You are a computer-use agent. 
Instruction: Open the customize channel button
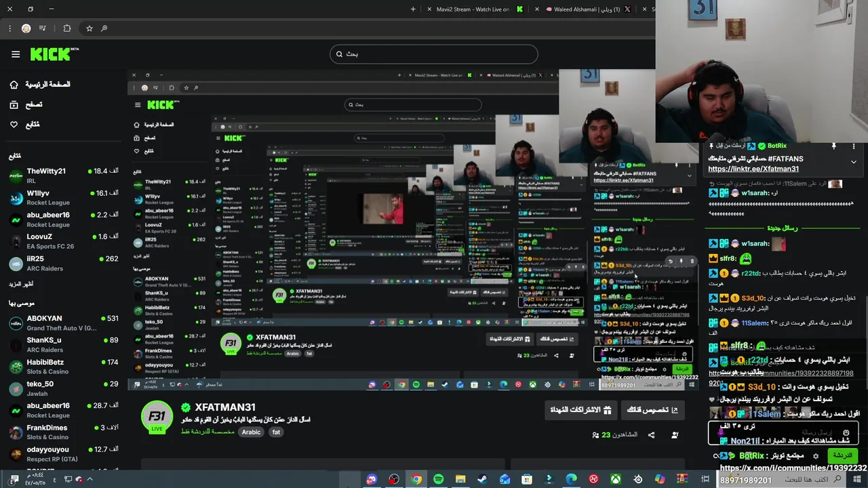[x=652, y=410]
